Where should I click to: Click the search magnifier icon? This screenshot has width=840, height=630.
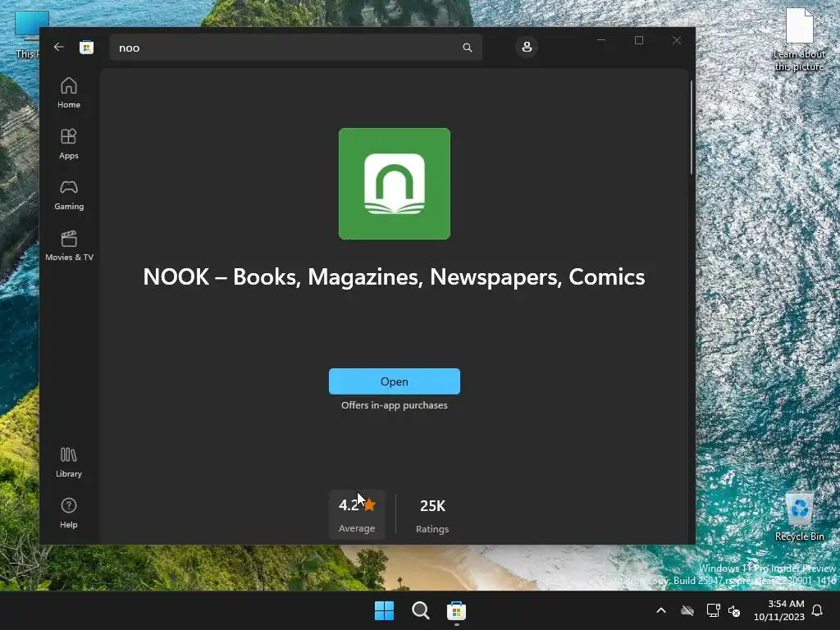[x=467, y=48]
